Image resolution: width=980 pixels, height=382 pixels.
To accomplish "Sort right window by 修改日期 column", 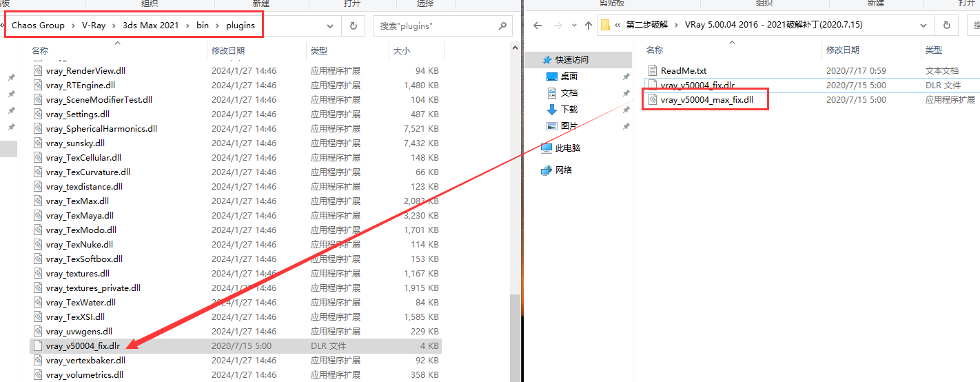I will (x=871, y=50).
